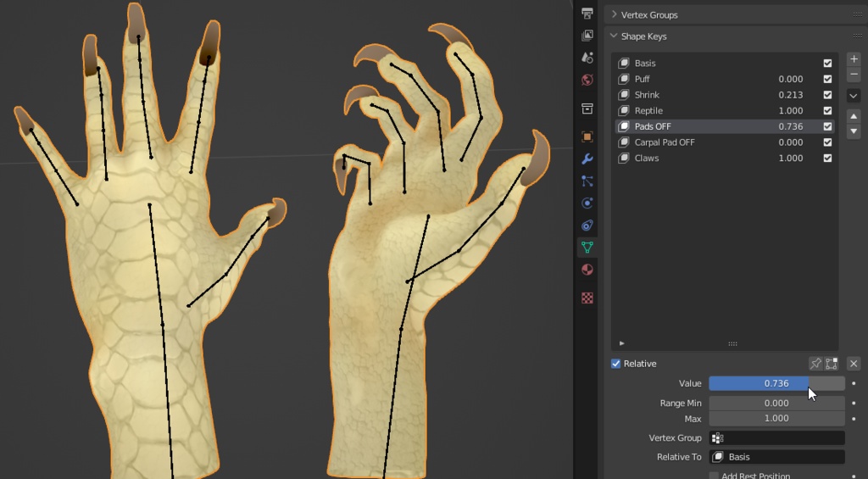Click the Puff value 0.000 in list
The height and width of the screenshot is (479, 868).
(x=791, y=79)
